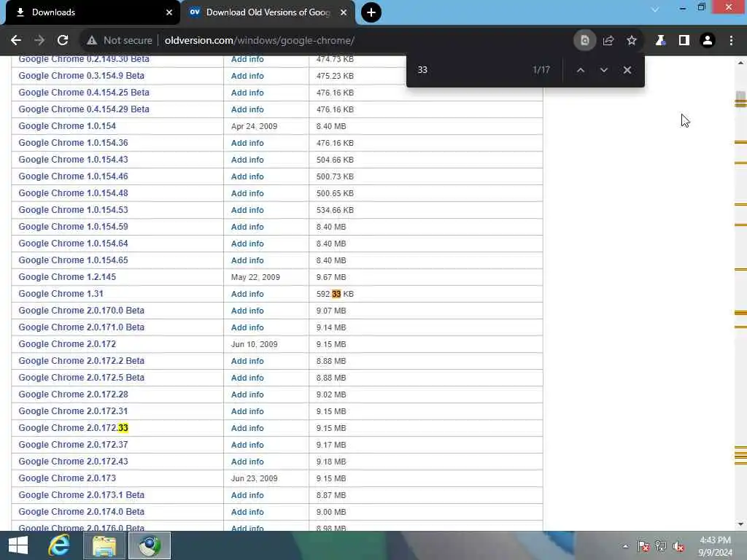Viewport: 747px width, 560px height.
Task: Open Google Chrome 1.31 link
Action: pyautogui.click(x=61, y=294)
